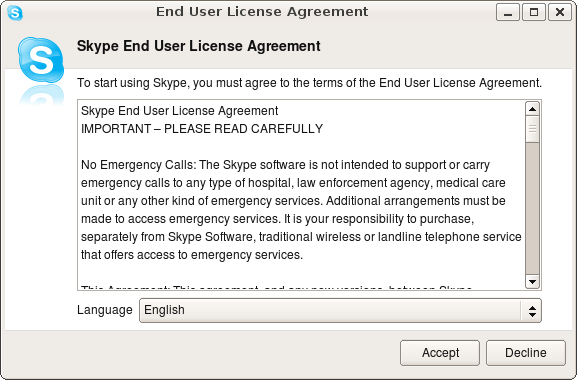Click the "IMPORTANT – PLEASE READ CAREFULLY" line

tap(202, 129)
